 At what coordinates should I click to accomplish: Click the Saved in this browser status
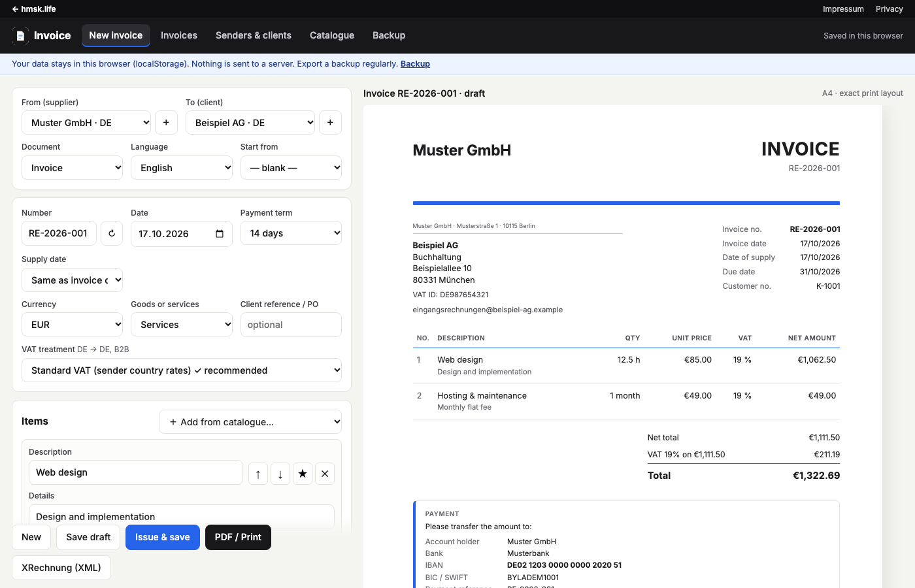coord(863,36)
